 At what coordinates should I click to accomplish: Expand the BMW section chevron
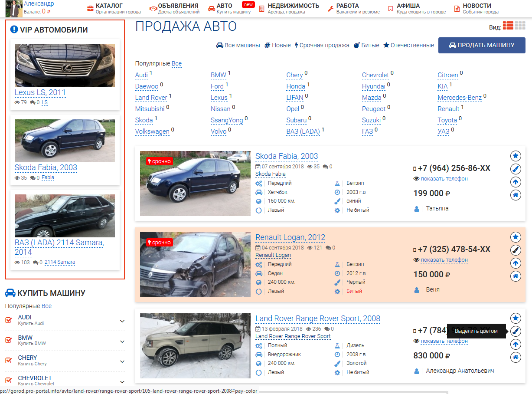(x=122, y=341)
